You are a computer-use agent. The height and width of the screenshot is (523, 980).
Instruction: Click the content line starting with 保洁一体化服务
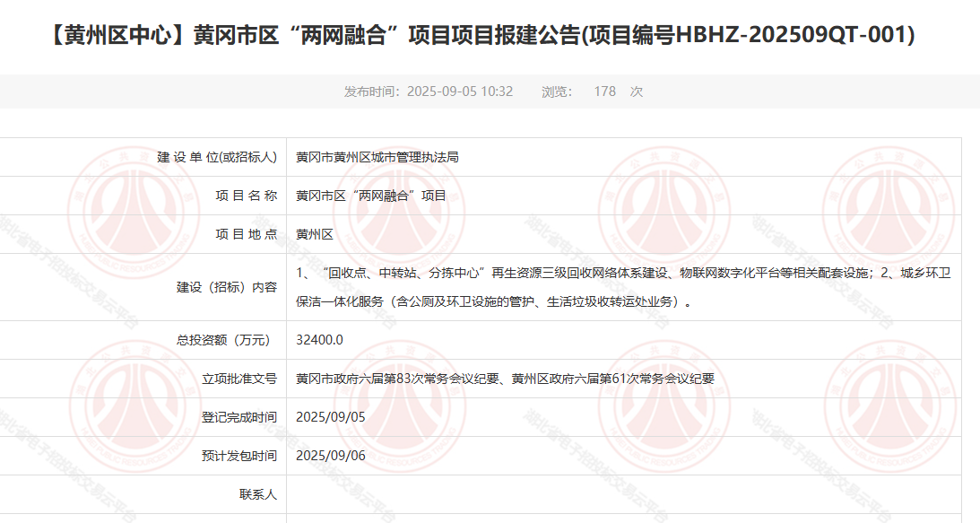point(493,302)
